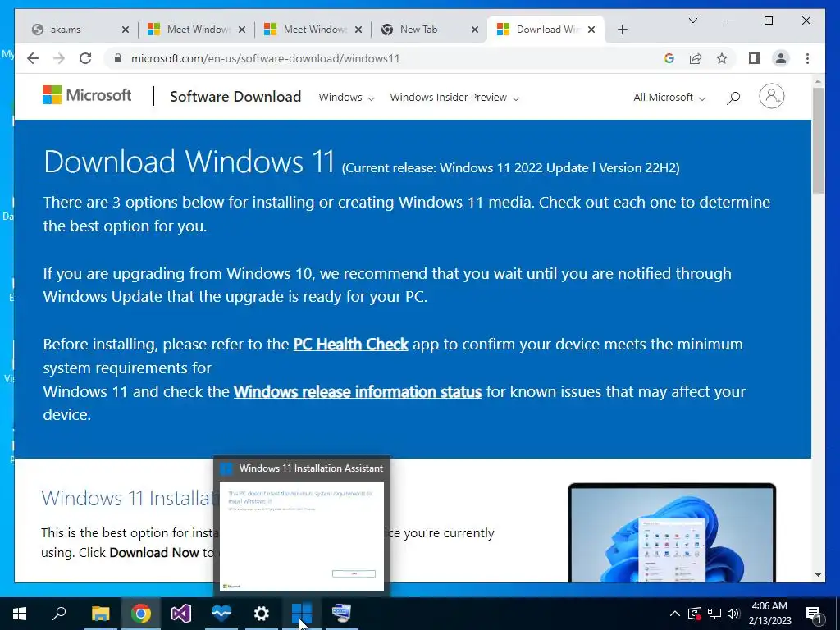View site info via the padlock icon
This screenshot has height=630, width=840.
point(118,58)
